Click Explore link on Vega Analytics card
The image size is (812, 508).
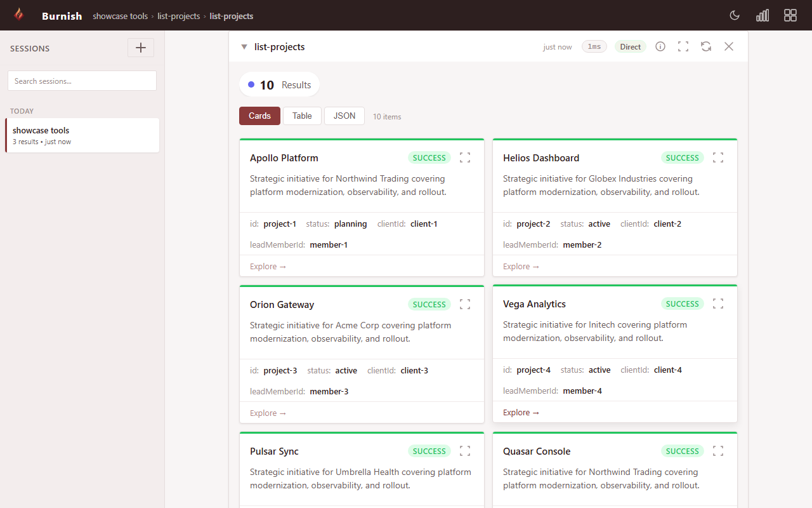click(521, 412)
